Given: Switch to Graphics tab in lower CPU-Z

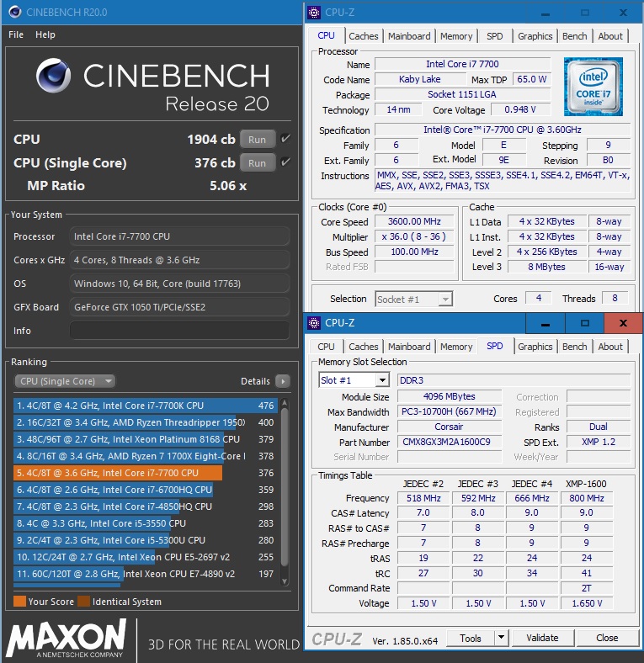Looking at the screenshot, I should pyautogui.click(x=535, y=347).
